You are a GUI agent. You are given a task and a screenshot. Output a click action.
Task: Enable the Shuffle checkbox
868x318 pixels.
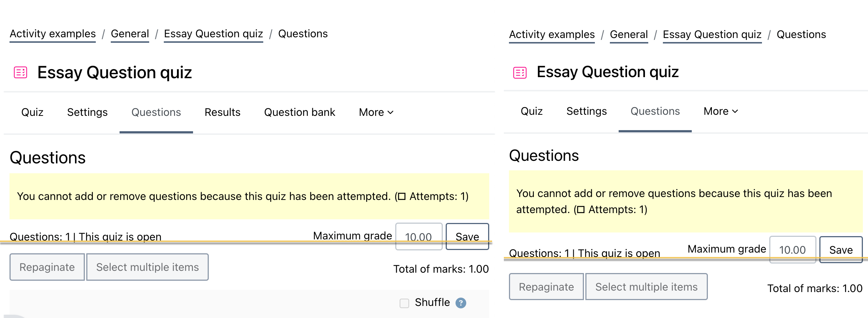(404, 303)
